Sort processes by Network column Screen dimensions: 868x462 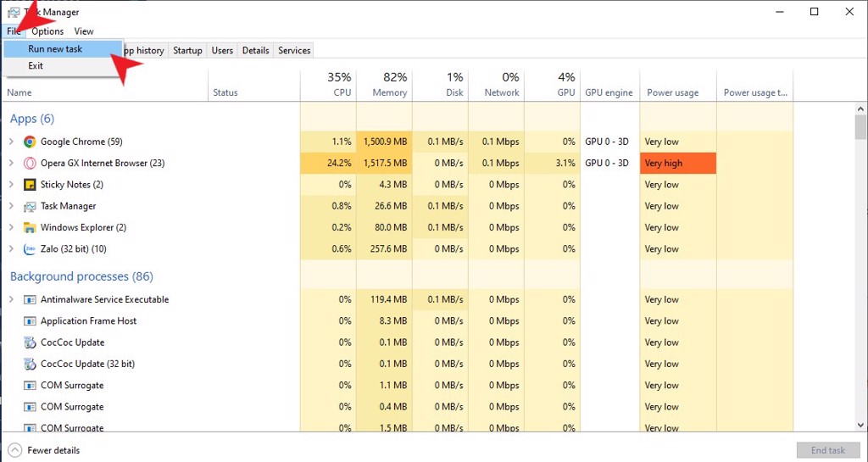(496, 86)
